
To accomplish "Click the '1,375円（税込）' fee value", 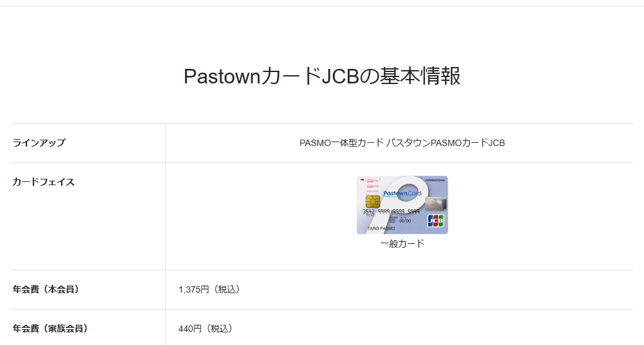I will [211, 289].
